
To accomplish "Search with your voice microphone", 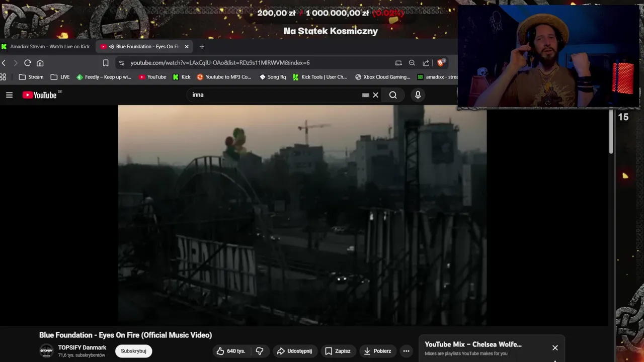I will 418,95.
